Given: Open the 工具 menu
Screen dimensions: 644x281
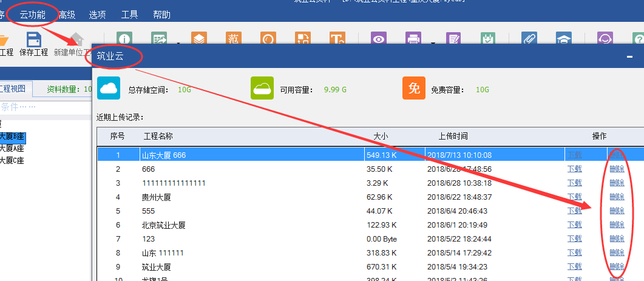Looking at the screenshot, I should [x=129, y=14].
